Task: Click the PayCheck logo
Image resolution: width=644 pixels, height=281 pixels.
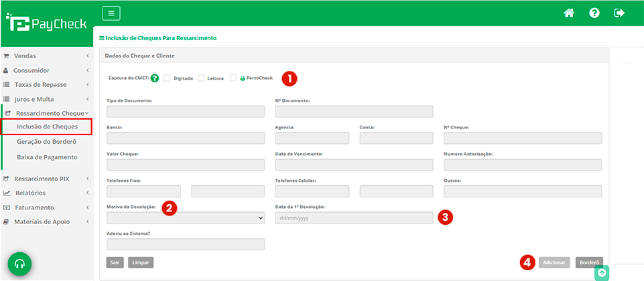Action: [46, 23]
